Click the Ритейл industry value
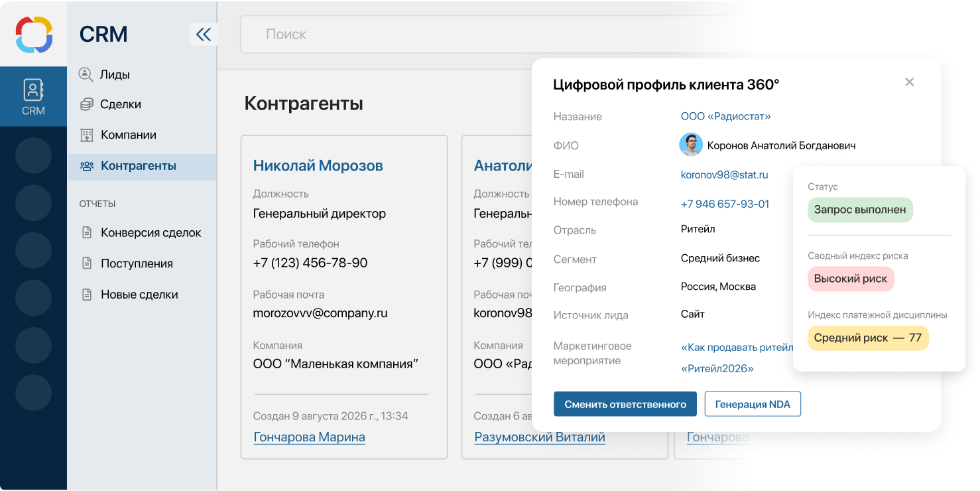This screenshot has height=491, width=980. coord(698,229)
